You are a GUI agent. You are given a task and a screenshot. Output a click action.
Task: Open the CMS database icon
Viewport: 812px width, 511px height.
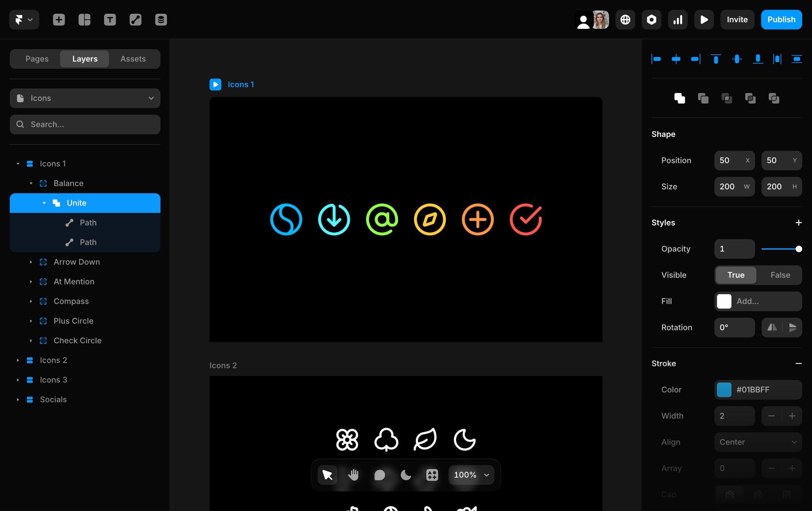click(x=161, y=20)
